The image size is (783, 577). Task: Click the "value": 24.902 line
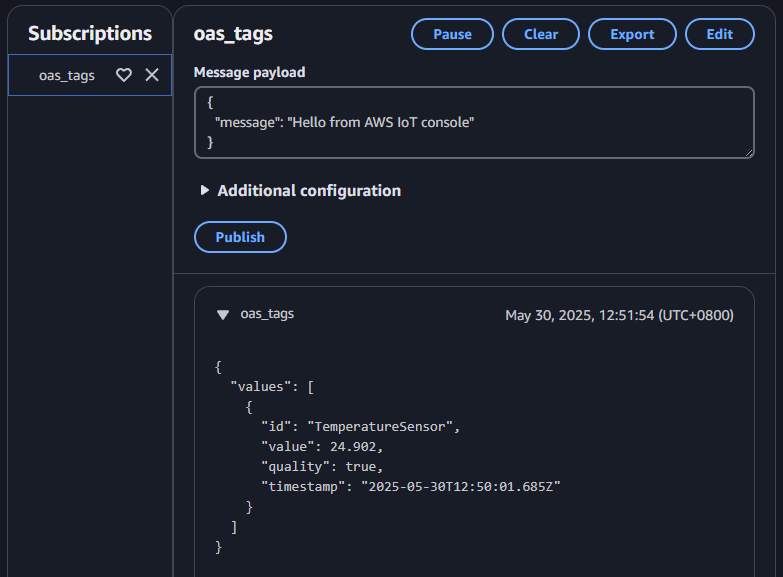pos(322,447)
